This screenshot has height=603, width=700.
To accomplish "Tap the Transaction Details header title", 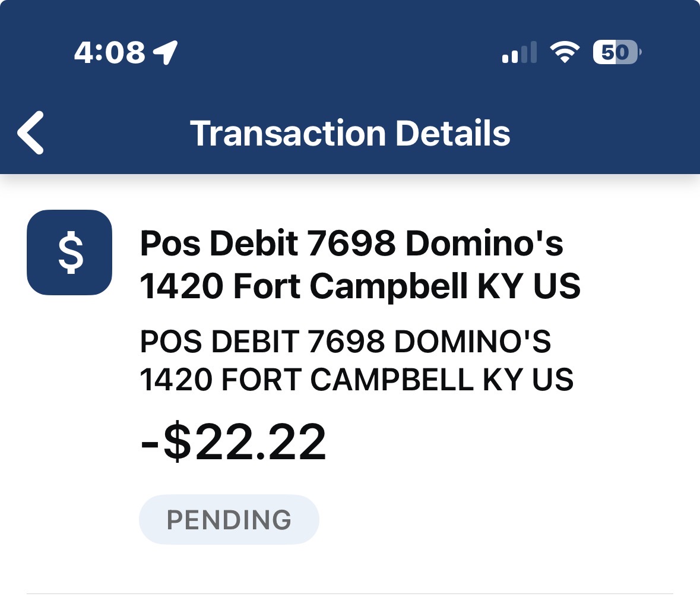I will (350, 133).
